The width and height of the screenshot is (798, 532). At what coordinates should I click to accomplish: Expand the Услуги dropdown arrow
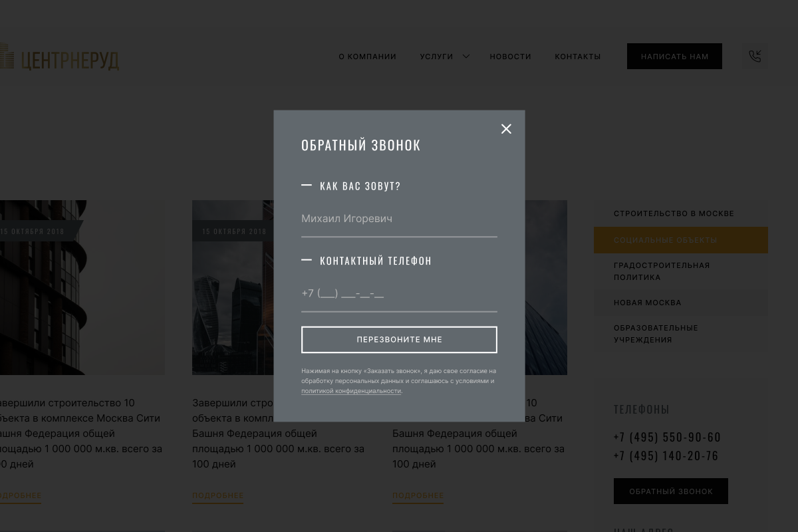(466, 57)
